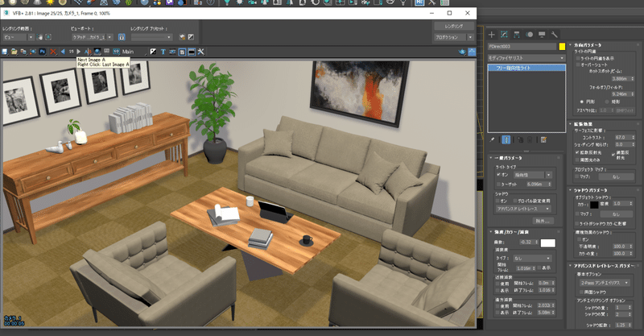644x336 pixels.
Task: Click the edit region hand icon
Action: tap(39, 37)
